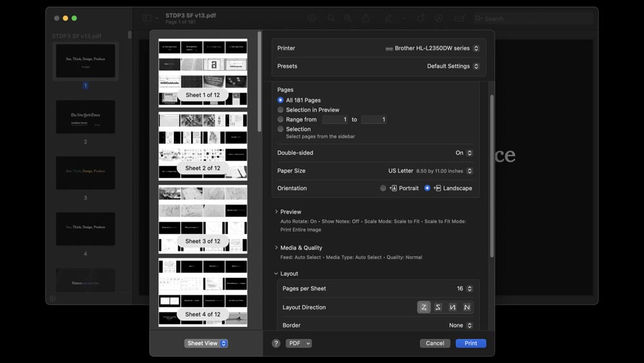
Task: Select the All 181 Pages radio button
Action: [280, 101]
